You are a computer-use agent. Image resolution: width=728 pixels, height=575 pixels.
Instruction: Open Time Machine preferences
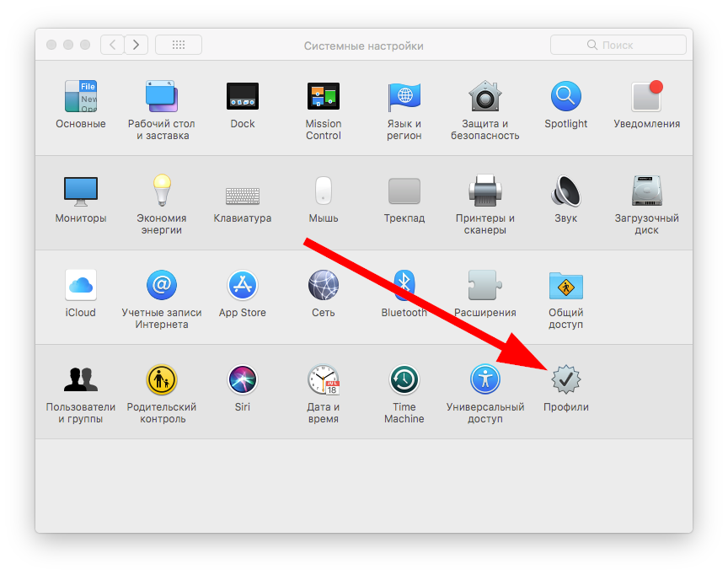click(x=404, y=380)
